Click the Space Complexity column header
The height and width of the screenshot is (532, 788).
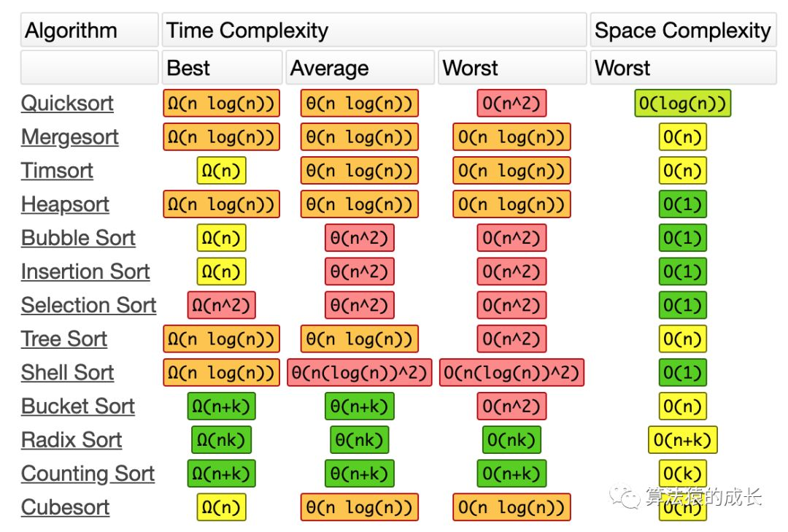[x=683, y=31]
